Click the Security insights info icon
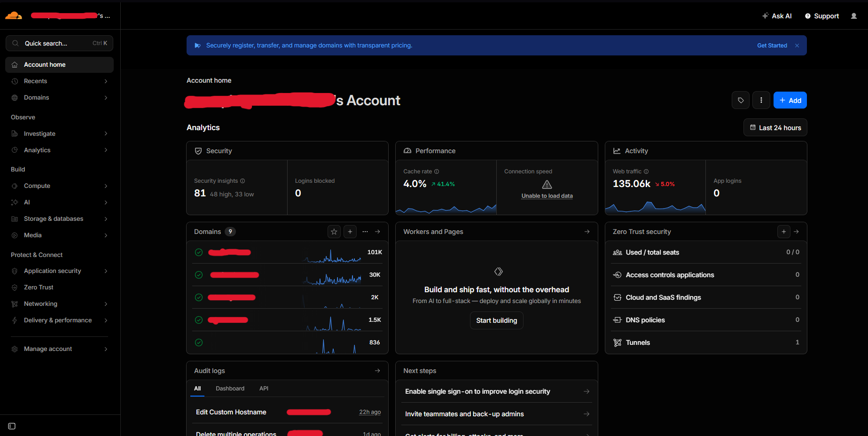 click(242, 181)
